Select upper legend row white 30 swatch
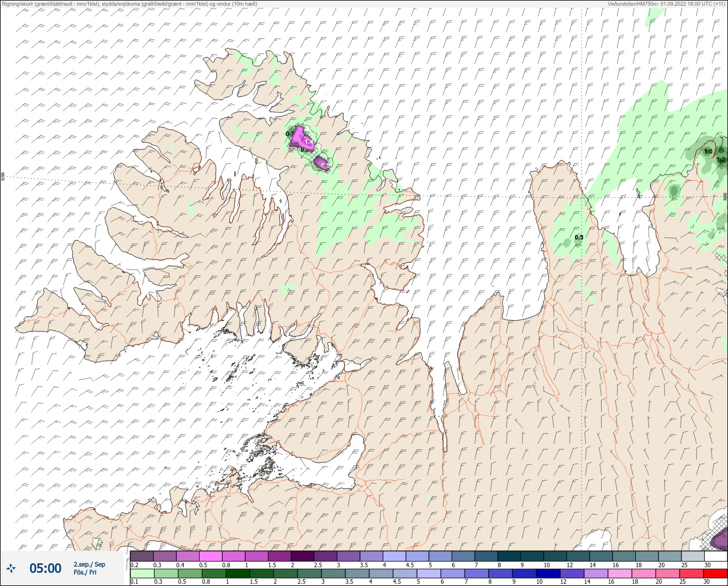Viewport: 728px width, 586px height. [x=716, y=556]
